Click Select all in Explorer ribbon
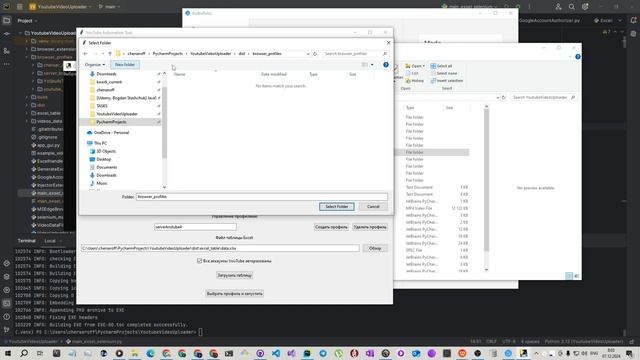 441,66
